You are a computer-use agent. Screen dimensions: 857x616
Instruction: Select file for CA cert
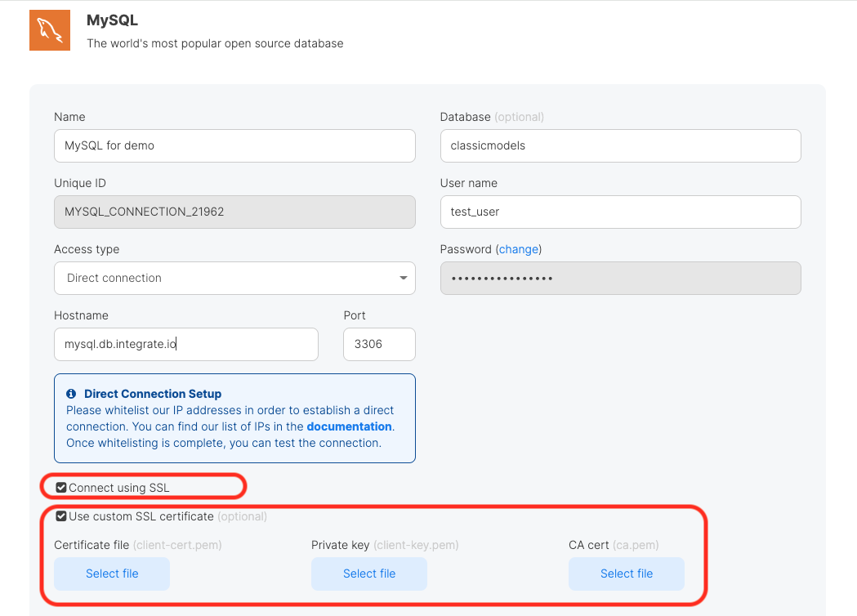coord(627,574)
